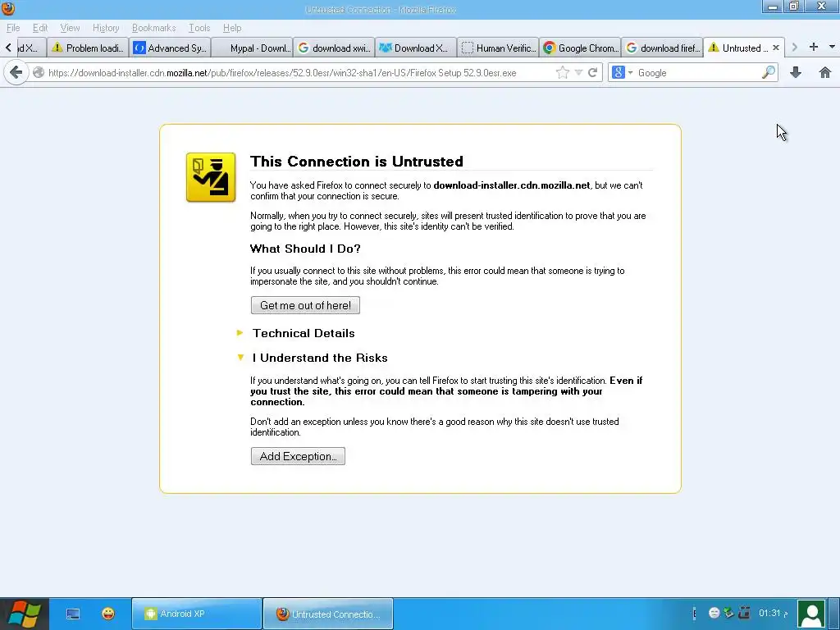Click the site identity globe icon

pyautogui.click(x=39, y=72)
